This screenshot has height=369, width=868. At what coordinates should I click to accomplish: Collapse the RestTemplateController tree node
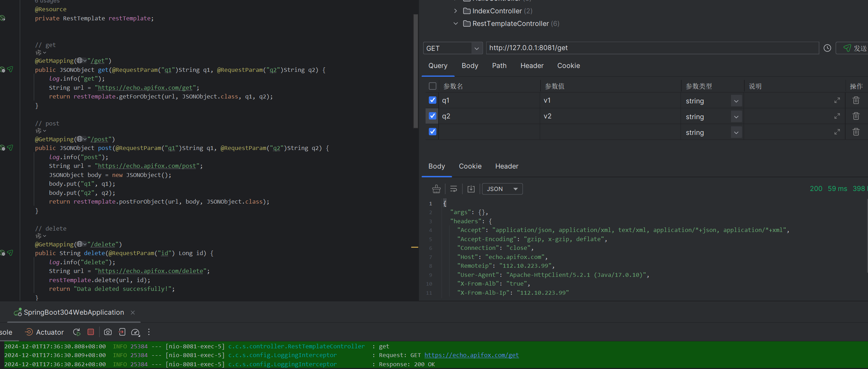[455, 23]
